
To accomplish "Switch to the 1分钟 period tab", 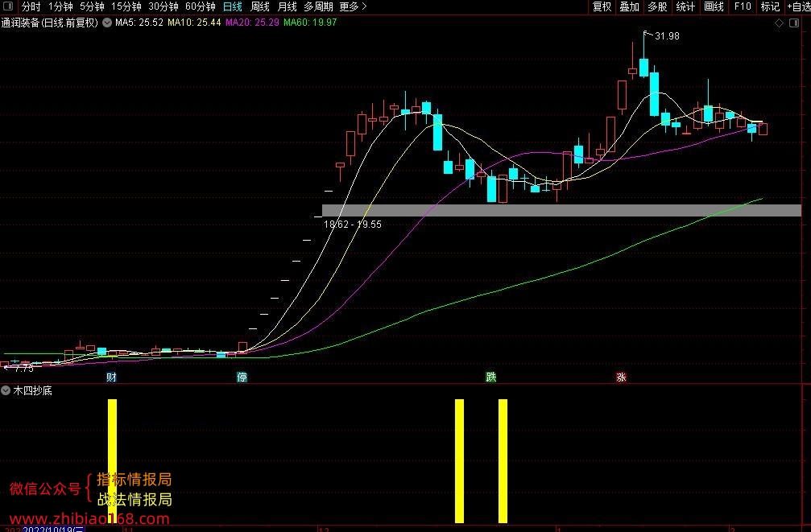I will pos(60,6).
